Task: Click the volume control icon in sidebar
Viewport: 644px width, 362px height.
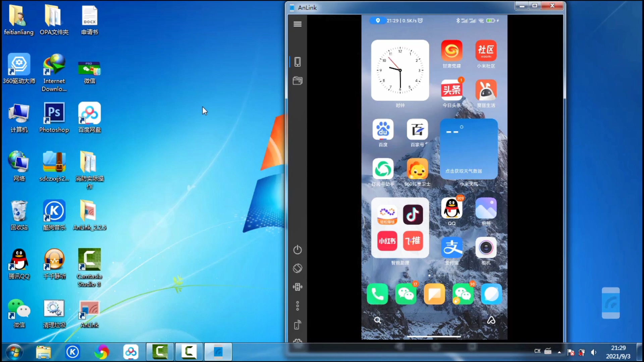Action: (x=298, y=287)
